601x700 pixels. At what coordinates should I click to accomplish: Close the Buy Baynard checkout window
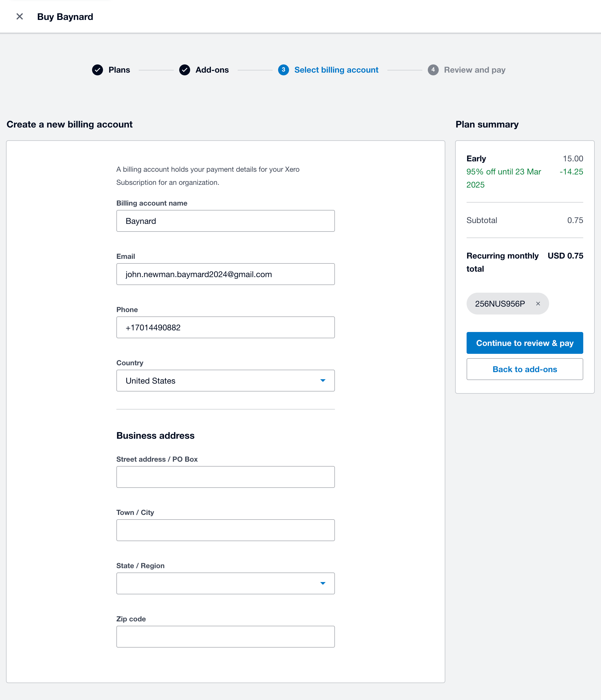point(20,16)
